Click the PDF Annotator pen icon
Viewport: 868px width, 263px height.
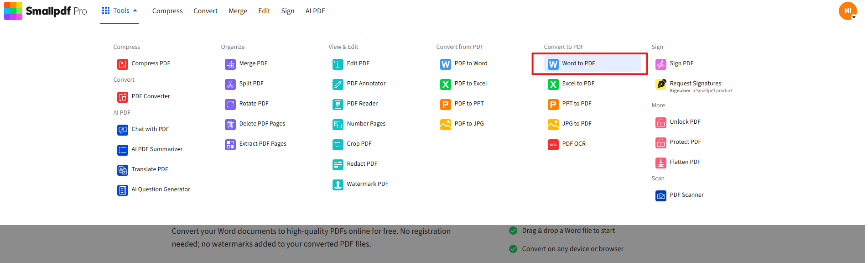tap(338, 84)
